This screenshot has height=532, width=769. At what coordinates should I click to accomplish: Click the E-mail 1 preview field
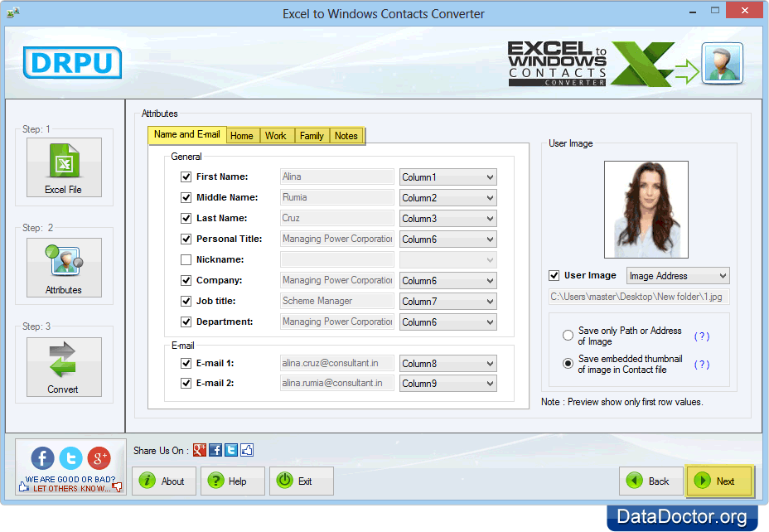coord(337,363)
